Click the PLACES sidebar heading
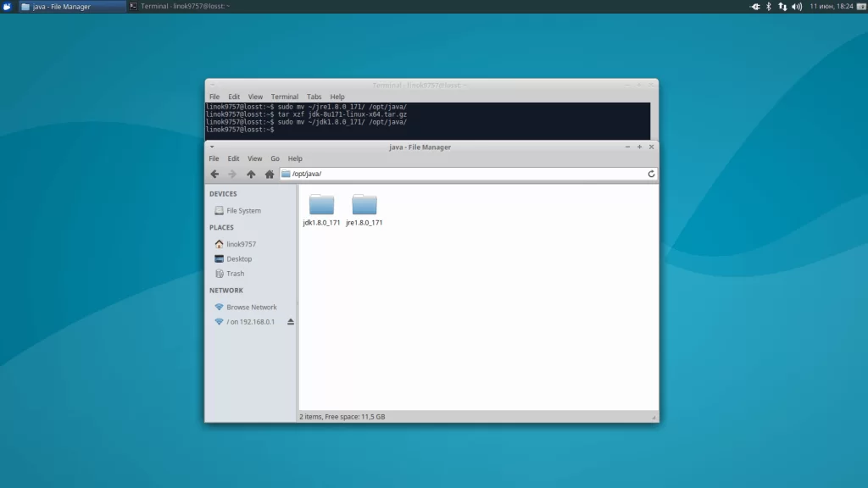The width and height of the screenshot is (868, 488). [221, 227]
